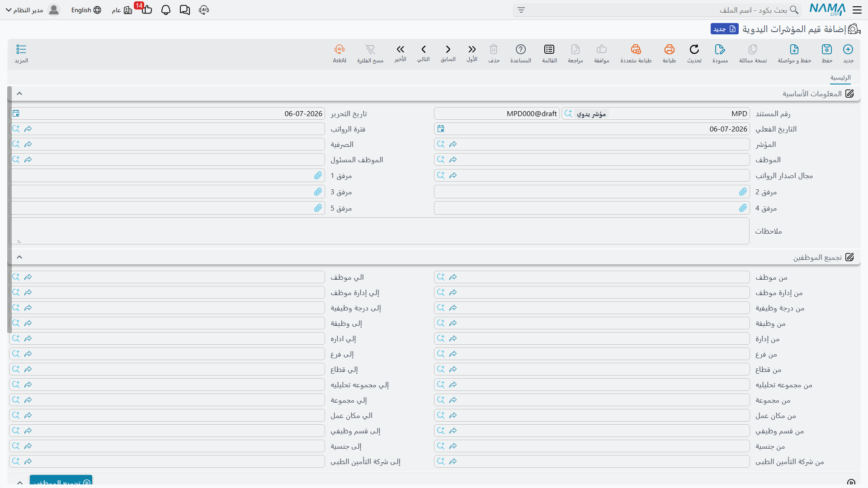Open the المساعدة (Help) toolbar icon
Viewport: 868px width, 488px height.
coord(521,49)
